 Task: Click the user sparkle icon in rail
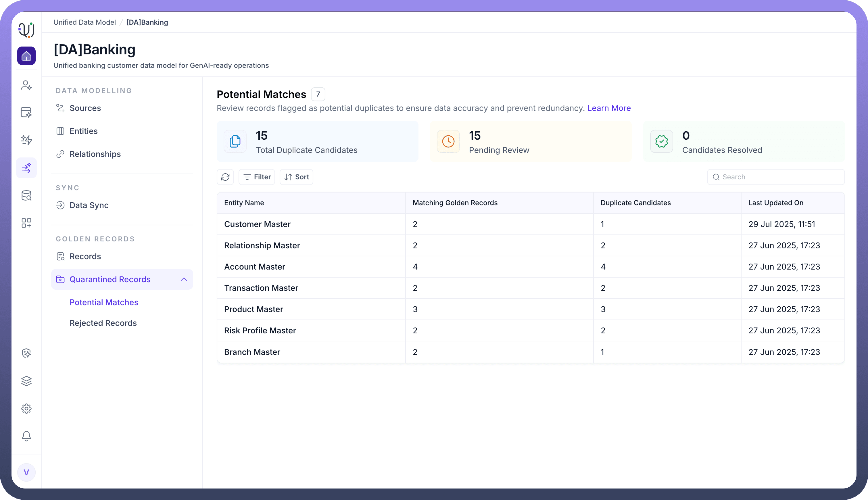click(26, 85)
